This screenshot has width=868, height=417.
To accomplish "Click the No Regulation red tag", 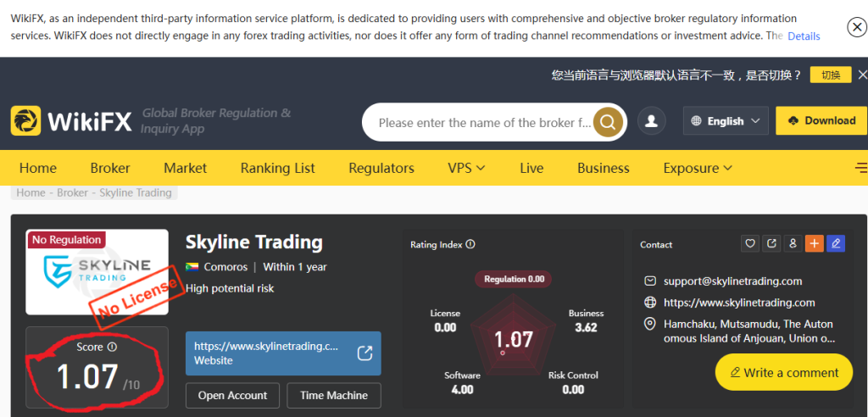I will 66,240.
